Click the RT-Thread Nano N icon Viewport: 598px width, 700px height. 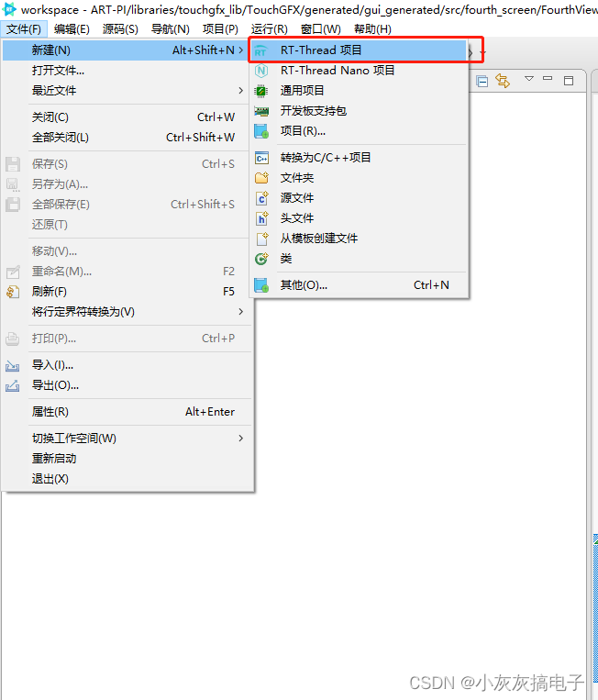point(261,71)
